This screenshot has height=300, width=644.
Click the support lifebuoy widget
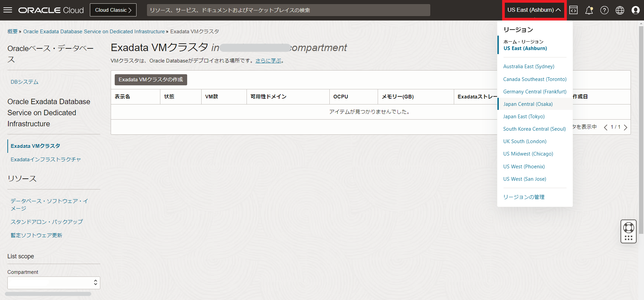click(628, 228)
